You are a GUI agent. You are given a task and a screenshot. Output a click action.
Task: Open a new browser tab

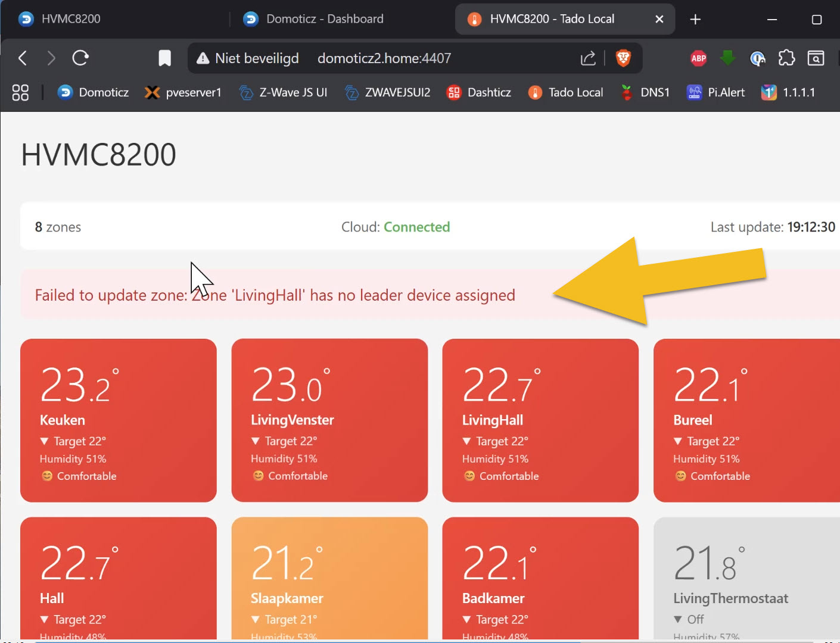click(x=695, y=19)
